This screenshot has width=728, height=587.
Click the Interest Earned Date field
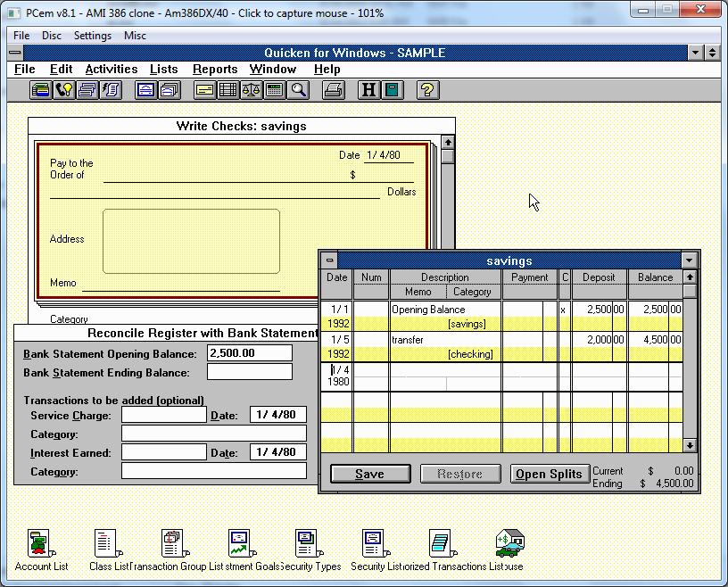[278, 452]
